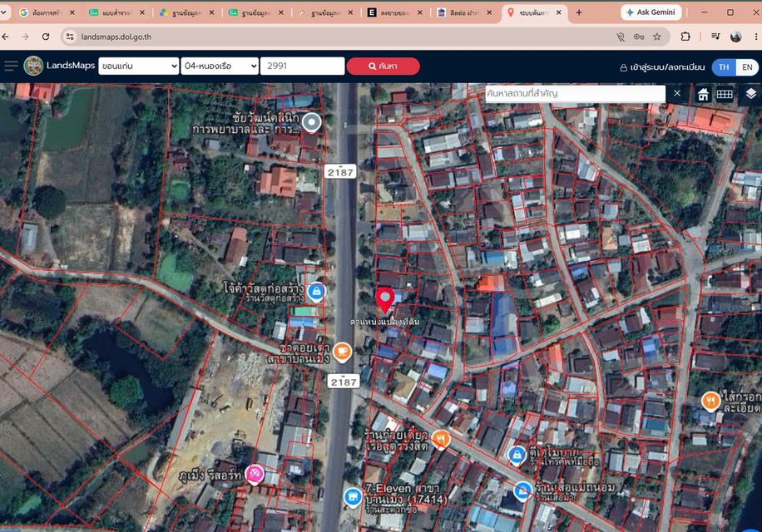
Task: Switch language to TH
Action: click(x=724, y=67)
